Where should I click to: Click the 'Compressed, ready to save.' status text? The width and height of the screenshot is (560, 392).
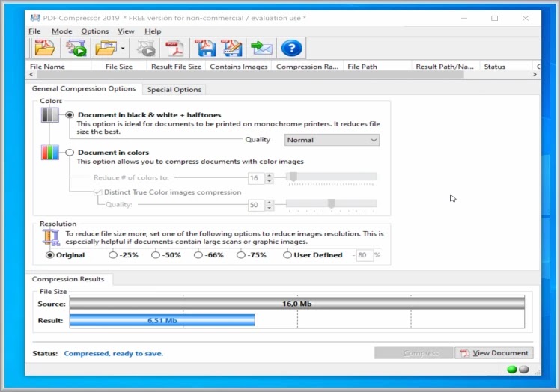113,353
